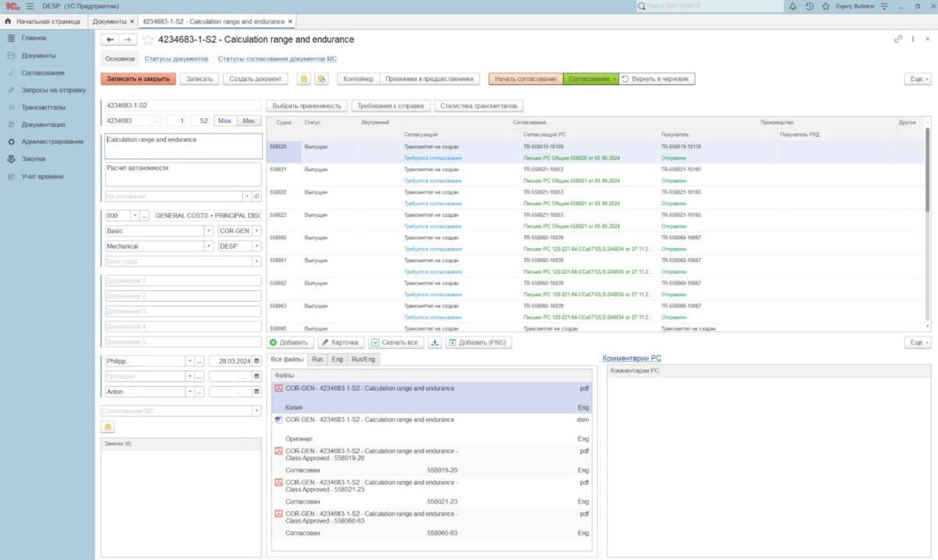Toggle the Мин. revision button
This screenshot has height=560, width=938.
pyautogui.click(x=249, y=120)
